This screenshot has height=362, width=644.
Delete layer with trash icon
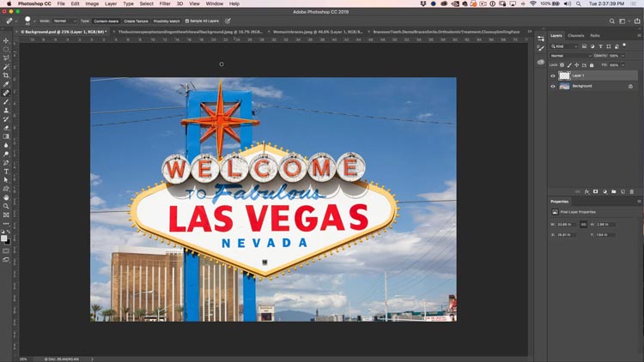click(632, 191)
